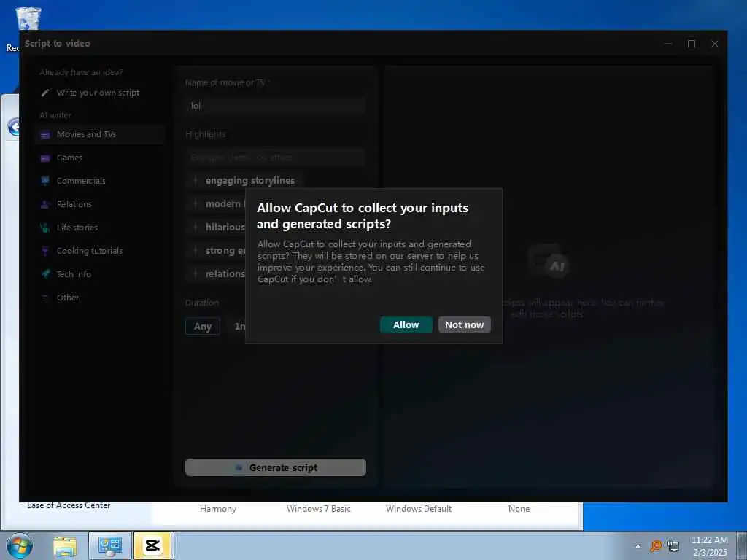Select the Harmony theme in background window

(217, 508)
